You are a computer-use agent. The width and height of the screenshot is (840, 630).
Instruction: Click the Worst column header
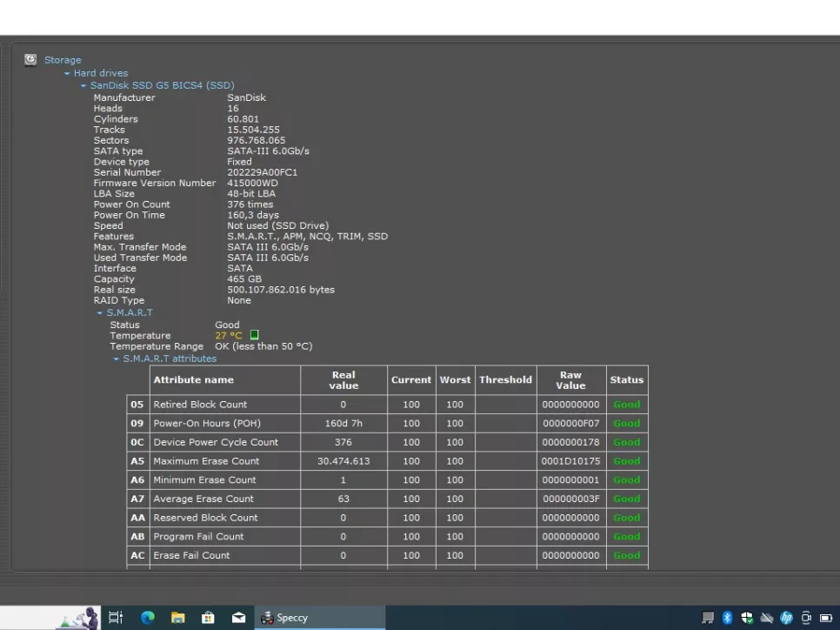pos(456,379)
